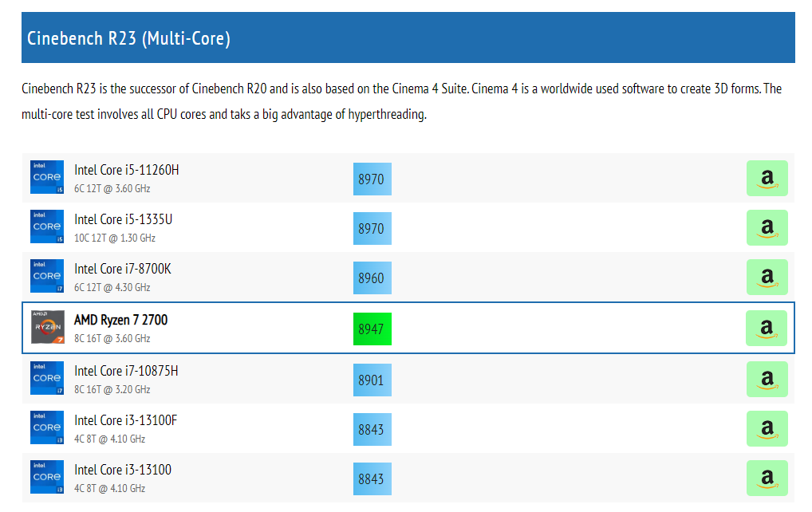Image resolution: width=812 pixels, height=512 pixels.
Task: Click the Cinebench R23 (Multi-Core) heading
Action: click(x=128, y=38)
